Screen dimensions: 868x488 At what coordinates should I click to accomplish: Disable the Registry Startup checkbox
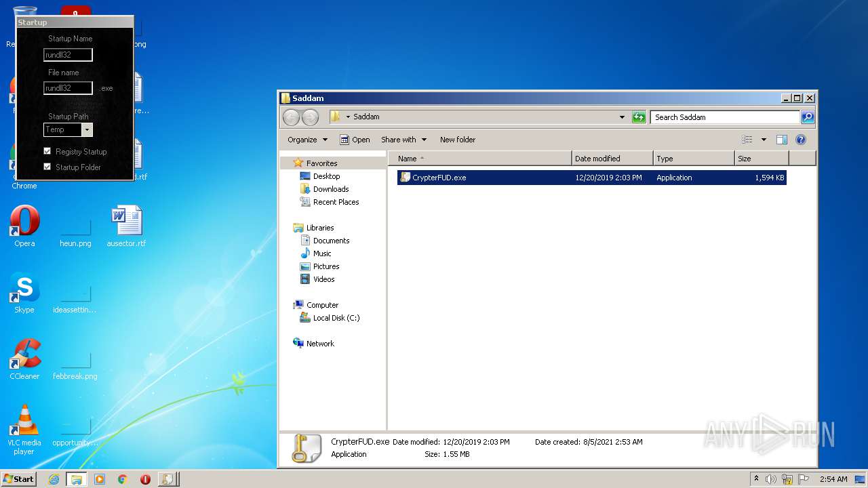pos(47,151)
